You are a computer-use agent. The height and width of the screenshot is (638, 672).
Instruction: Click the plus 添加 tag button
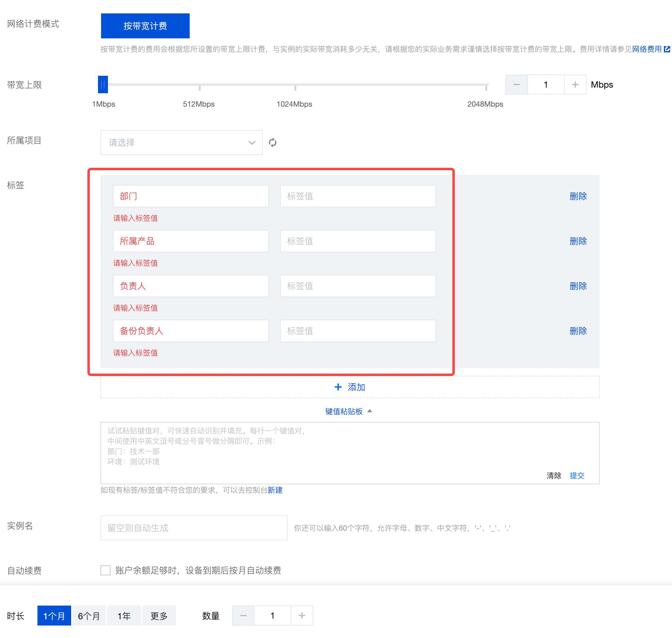click(x=349, y=387)
